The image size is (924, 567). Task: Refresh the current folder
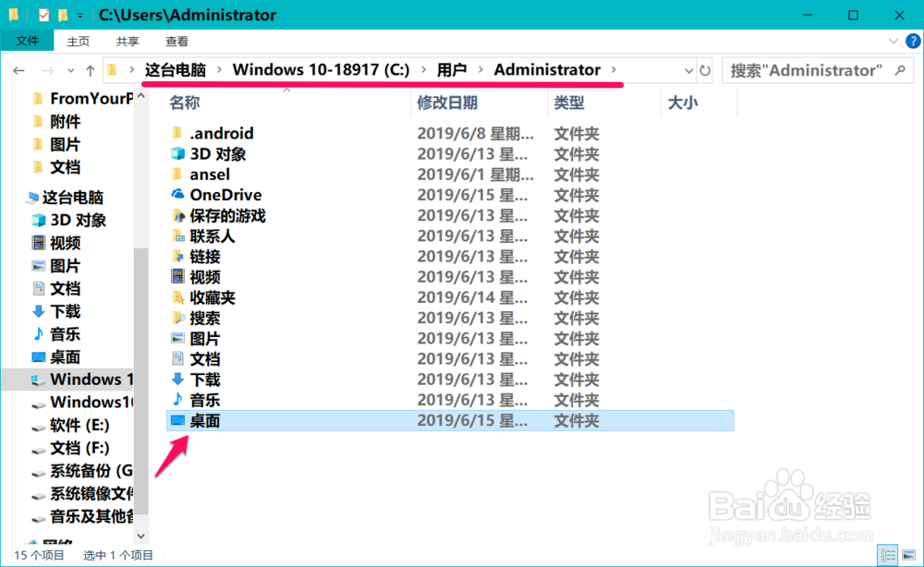coord(705,71)
